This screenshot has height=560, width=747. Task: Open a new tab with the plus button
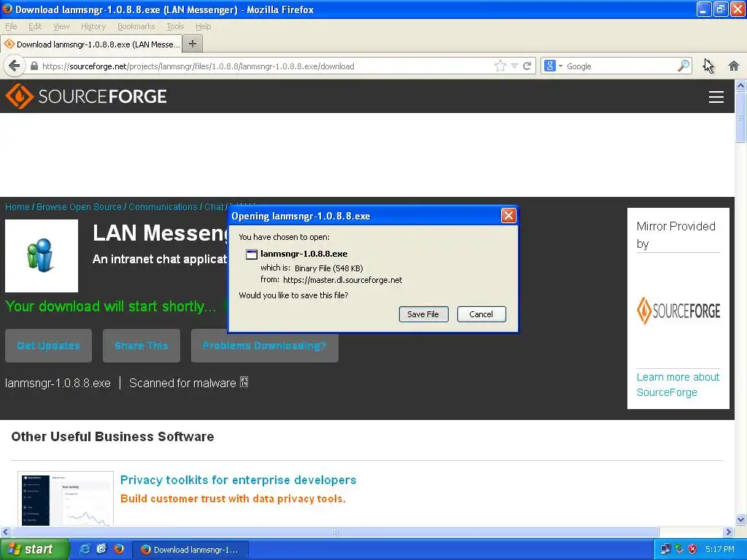[193, 44]
